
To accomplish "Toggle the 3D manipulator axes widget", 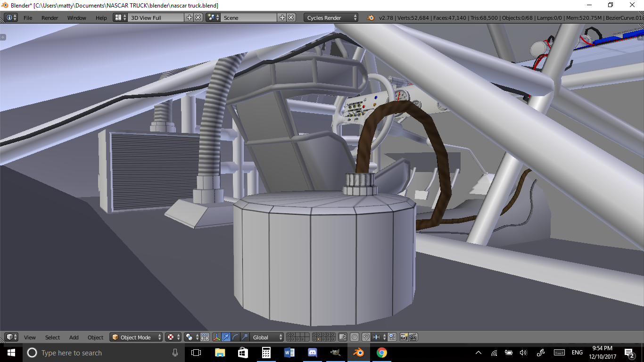I will tap(217, 337).
